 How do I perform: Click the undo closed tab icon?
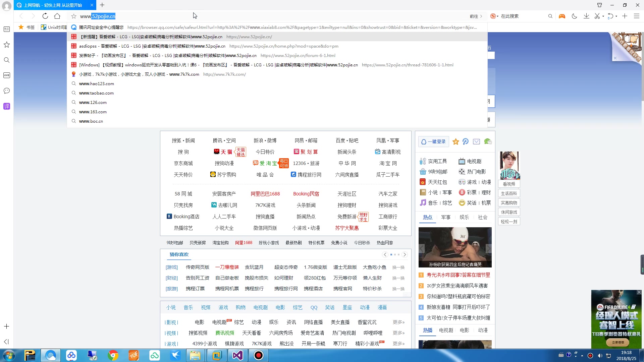[x=610, y=16]
